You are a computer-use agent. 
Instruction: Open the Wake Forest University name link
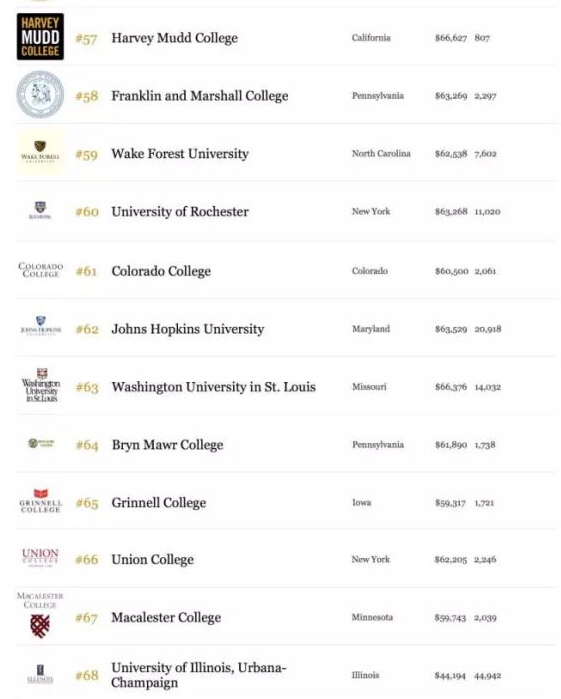(x=180, y=154)
